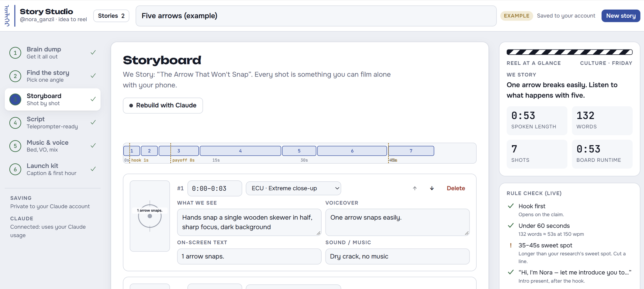Screen dimensions: 644x289
Task: Select shot 3 segment on the timeline
Action: click(179, 151)
